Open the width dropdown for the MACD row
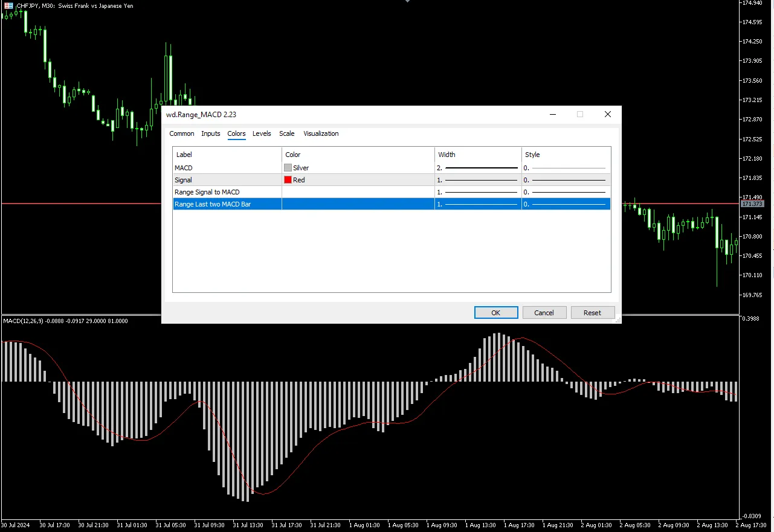This screenshot has width=774, height=532. (x=478, y=168)
